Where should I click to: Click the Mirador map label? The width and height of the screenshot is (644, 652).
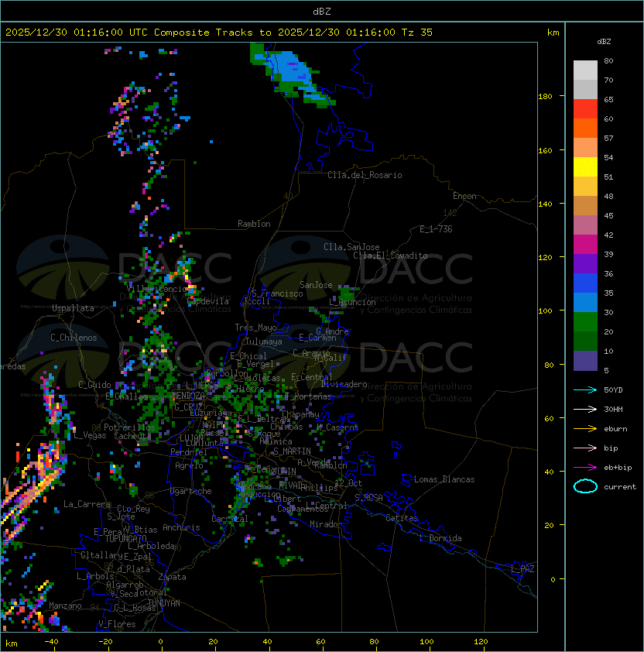tap(326, 524)
